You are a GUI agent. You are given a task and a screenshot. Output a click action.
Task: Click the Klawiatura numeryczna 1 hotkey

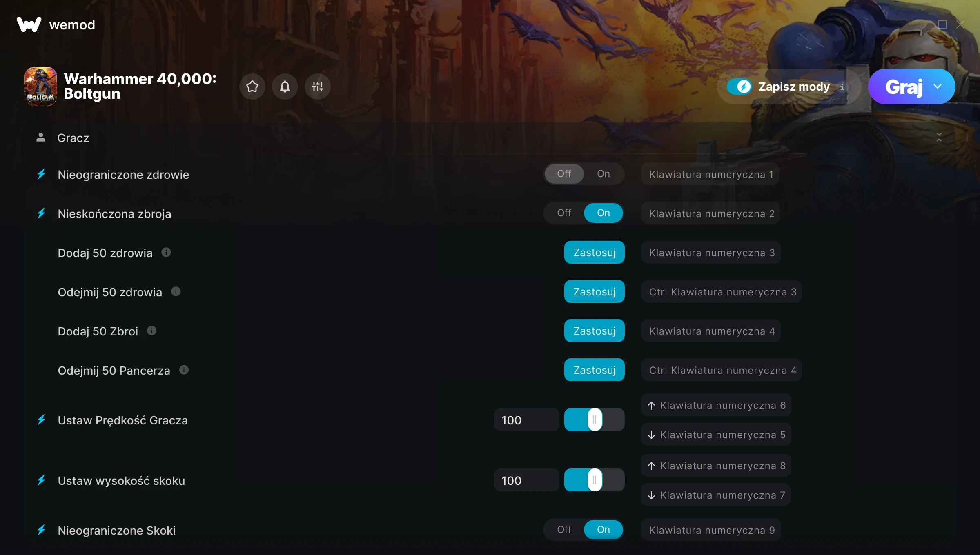click(710, 174)
